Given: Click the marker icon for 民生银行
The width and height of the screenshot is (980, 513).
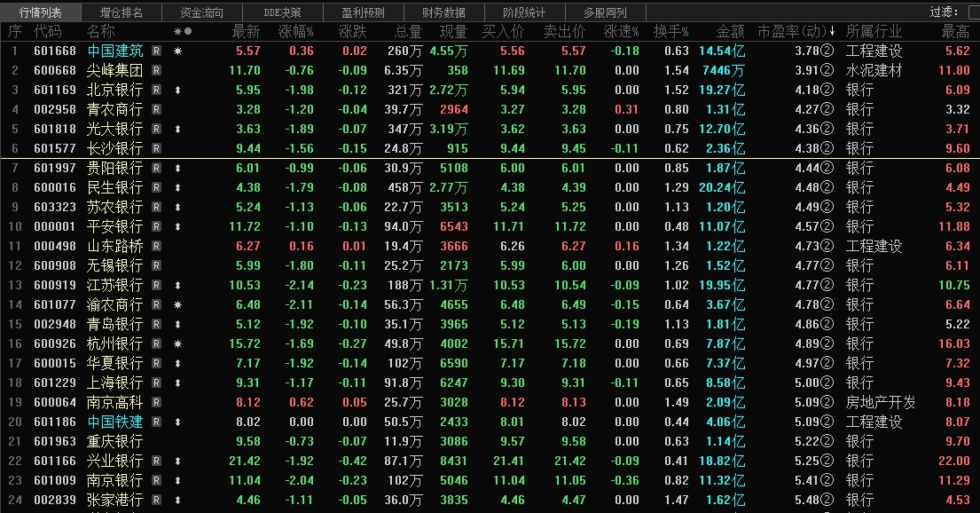Looking at the screenshot, I should (177, 187).
